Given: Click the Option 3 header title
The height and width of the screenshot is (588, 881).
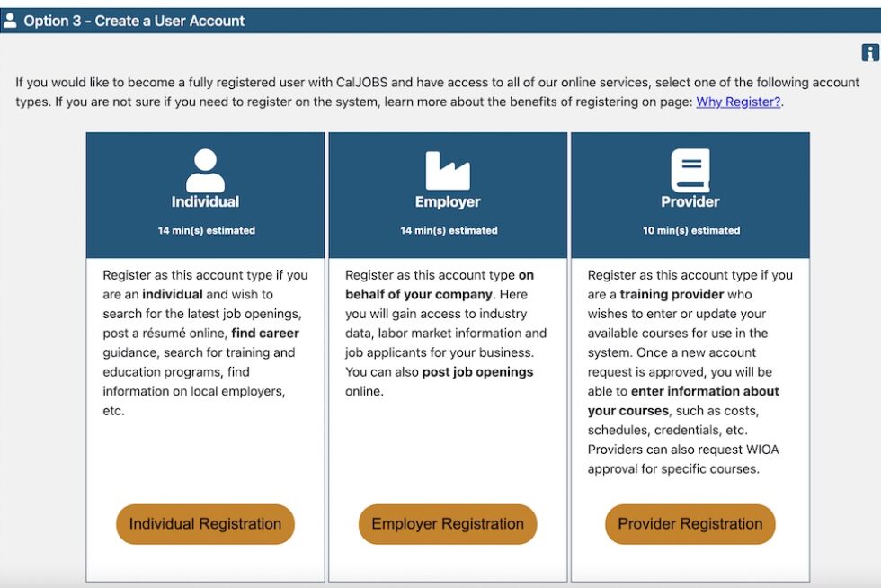Looking at the screenshot, I should click(x=135, y=20).
